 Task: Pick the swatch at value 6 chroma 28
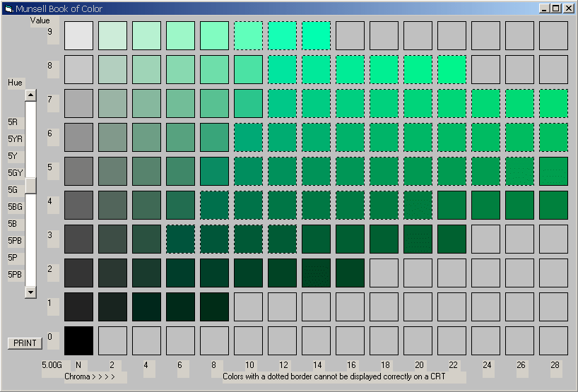[553, 138]
